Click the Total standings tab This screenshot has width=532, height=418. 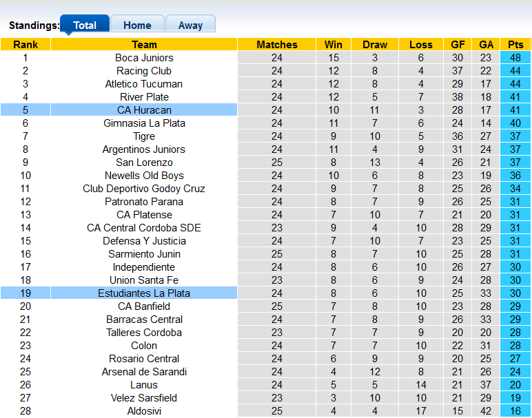click(85, 25)
